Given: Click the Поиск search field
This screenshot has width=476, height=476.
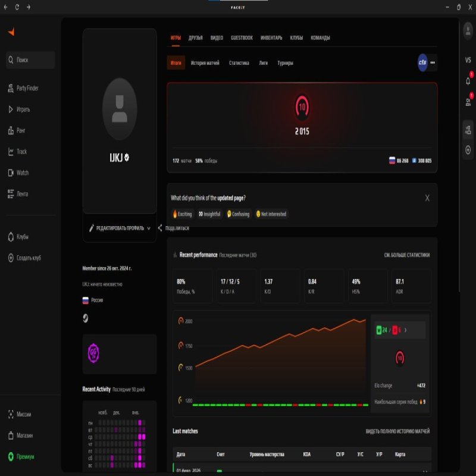Looking at the screenshot, I should pyautogui.click(x=30, y=59).
